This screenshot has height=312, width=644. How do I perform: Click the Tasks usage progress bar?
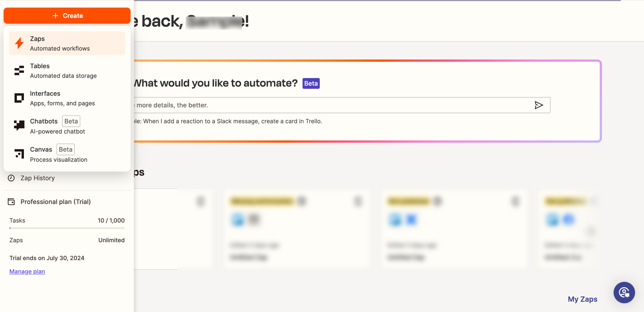[67, 228]
